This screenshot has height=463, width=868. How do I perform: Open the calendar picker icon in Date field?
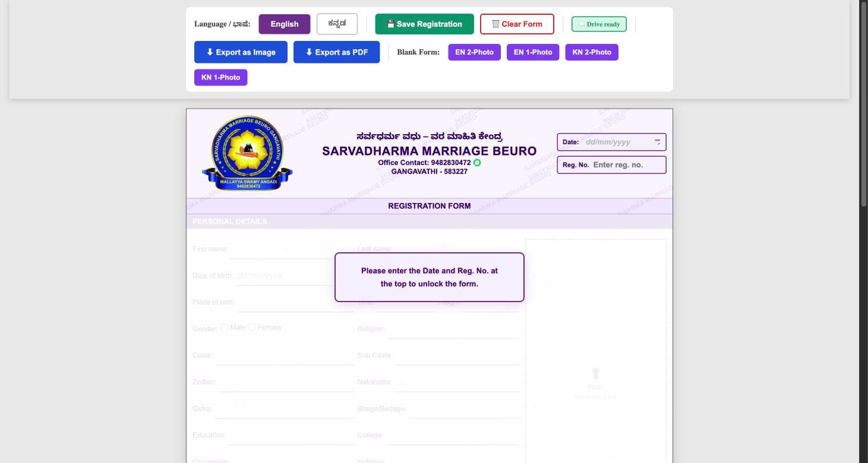[x=657, y=142]
